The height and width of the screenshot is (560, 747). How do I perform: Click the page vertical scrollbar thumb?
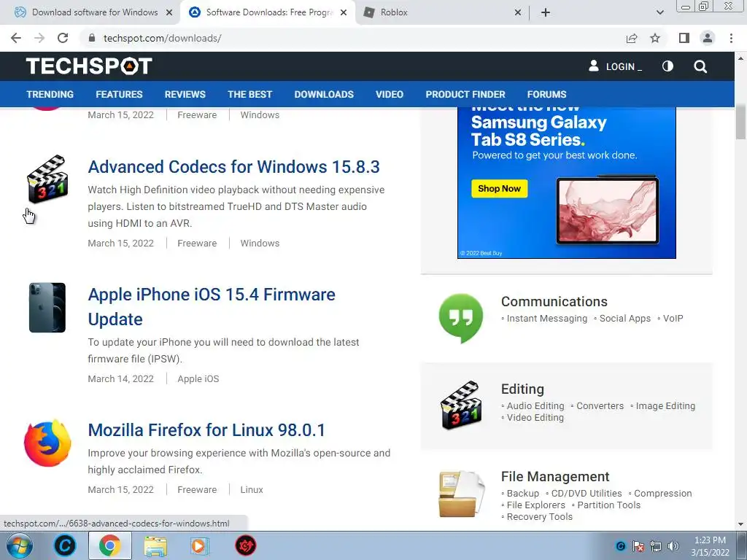(x=740, y=122)
